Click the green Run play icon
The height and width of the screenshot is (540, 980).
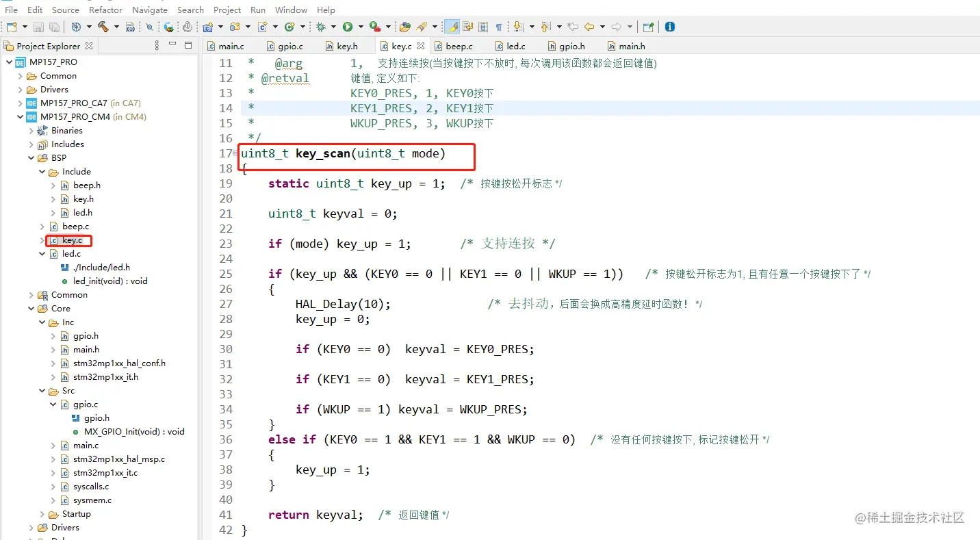click(348, 27)
